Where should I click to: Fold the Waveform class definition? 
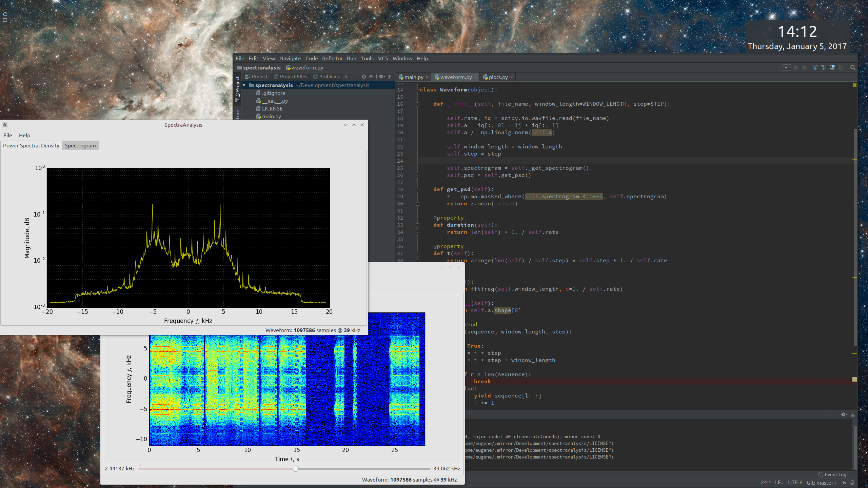click(x=417, y=90)
